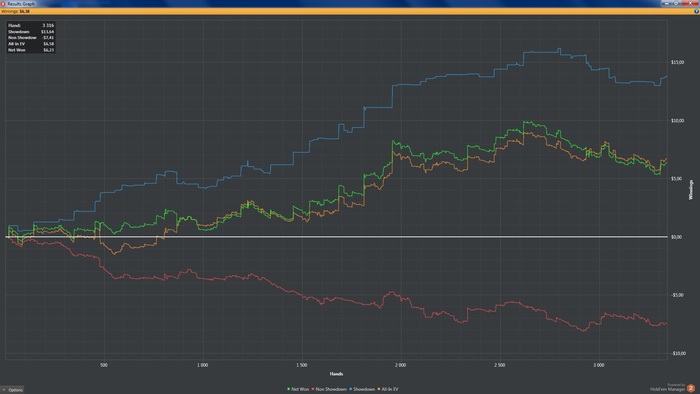Click the Results Graph window title
Screen dimensions: 700x394
point(21,4)
